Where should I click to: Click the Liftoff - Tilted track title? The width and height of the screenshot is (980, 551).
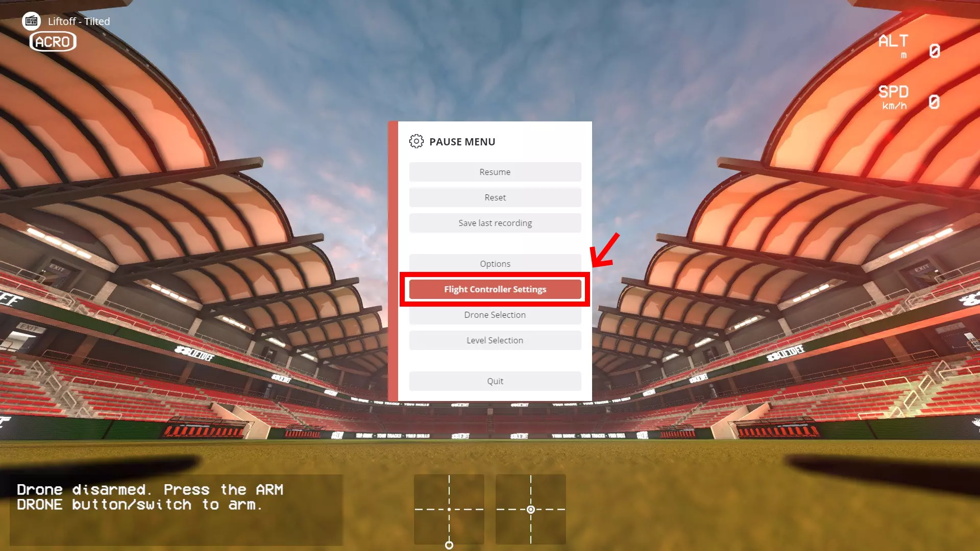point(79,21)
